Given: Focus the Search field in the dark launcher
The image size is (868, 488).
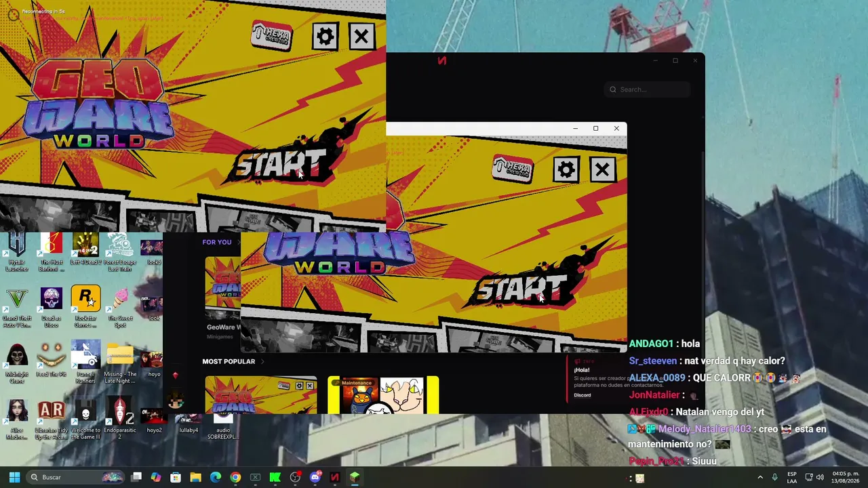Looking at the screenshot, I should (648, 89).
